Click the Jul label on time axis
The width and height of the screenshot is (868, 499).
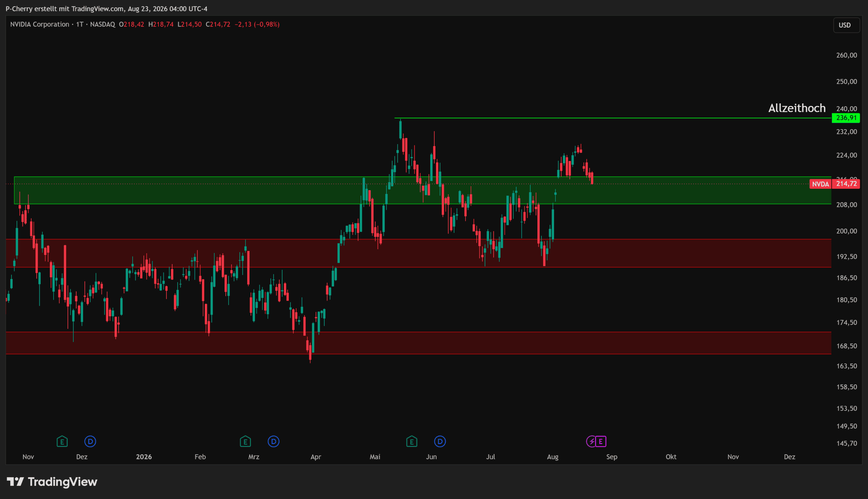tap(490, 457)
